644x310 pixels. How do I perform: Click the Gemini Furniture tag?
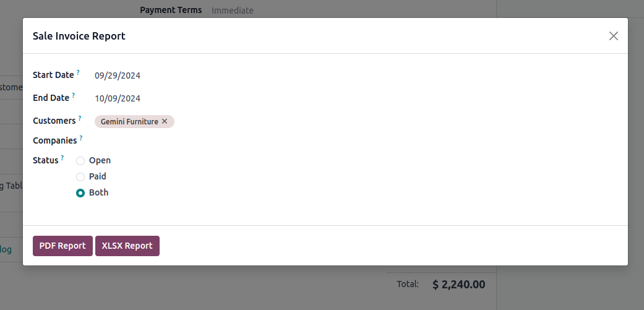(129, 122)
